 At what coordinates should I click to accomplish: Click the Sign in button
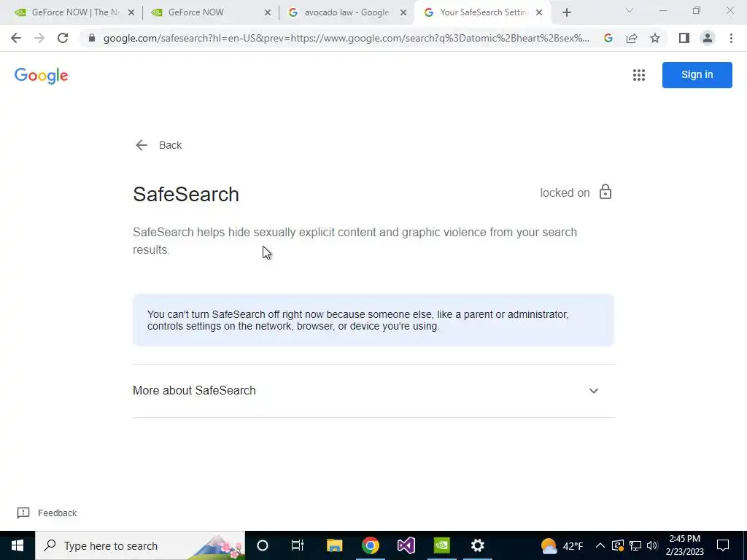pos(697,75)
